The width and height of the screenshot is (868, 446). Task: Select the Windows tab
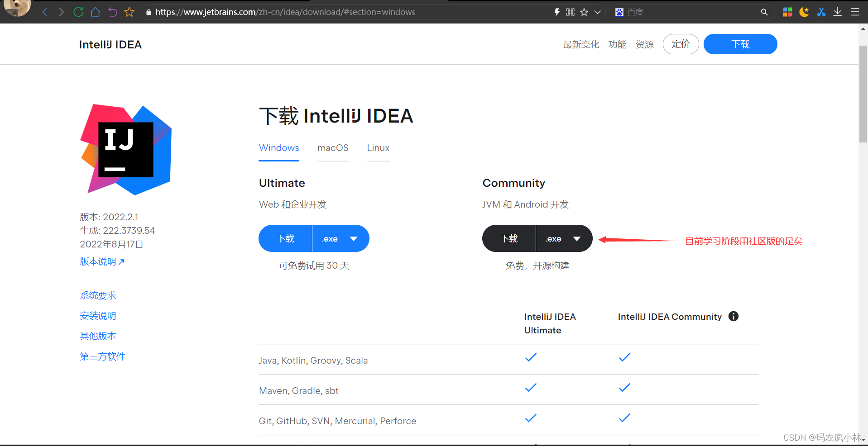279,148
